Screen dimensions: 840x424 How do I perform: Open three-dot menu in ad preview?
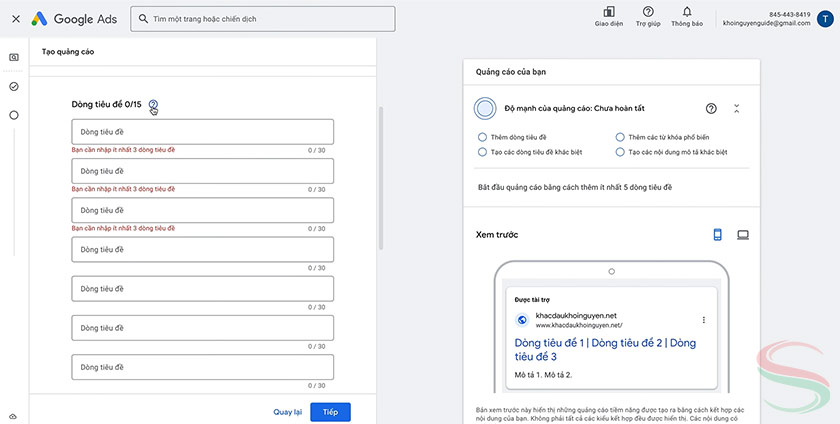[704, 320]
